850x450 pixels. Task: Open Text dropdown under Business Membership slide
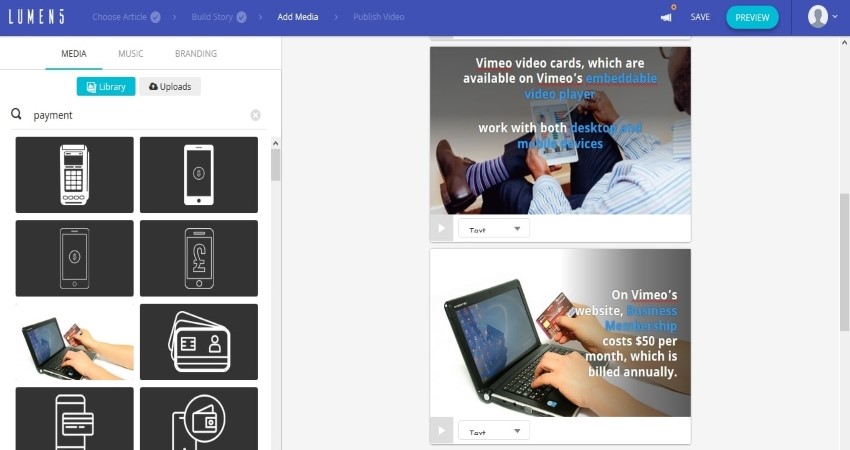click(494, 430)
